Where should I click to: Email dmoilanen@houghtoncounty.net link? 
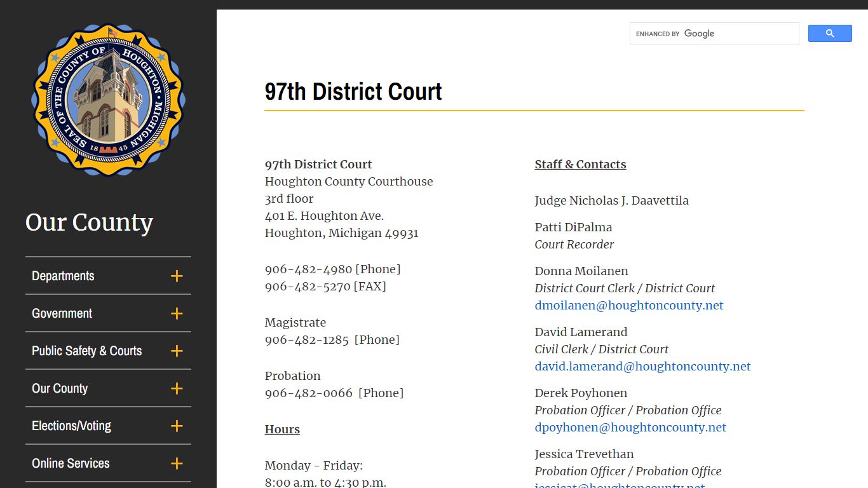coord(629,305)
